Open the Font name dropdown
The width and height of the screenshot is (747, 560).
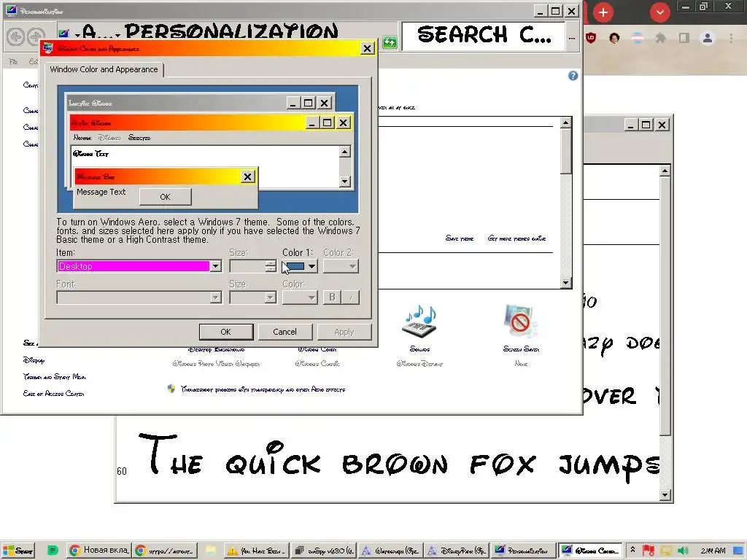[x=139, y=297]
